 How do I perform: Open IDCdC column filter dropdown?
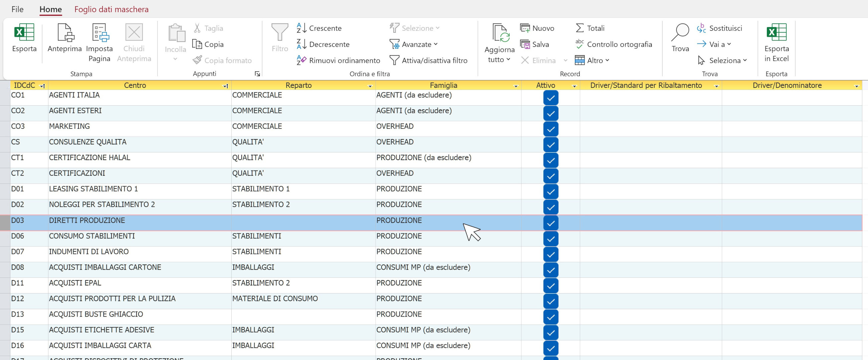point(42,86)
